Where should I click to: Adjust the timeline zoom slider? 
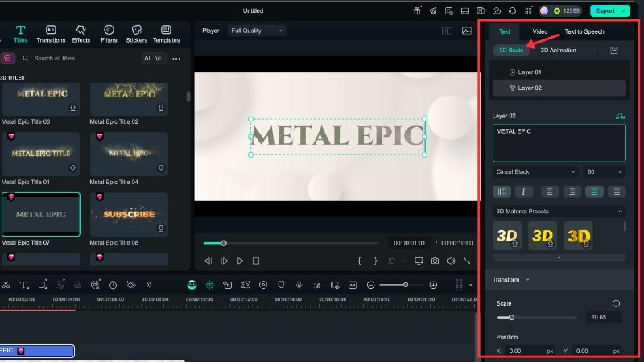pos(406,285)
